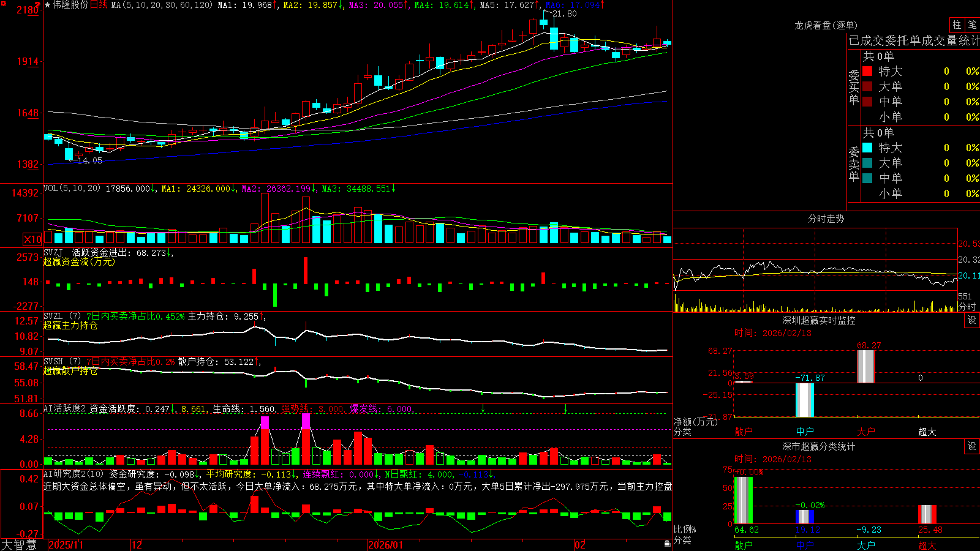980x551 pixels.
Task: Open VOL(5,10,20) indicator parameters
Action: pos(72,189)
